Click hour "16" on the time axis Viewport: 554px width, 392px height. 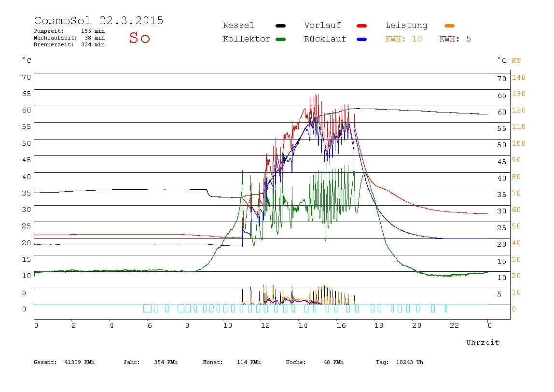(341, 325)
